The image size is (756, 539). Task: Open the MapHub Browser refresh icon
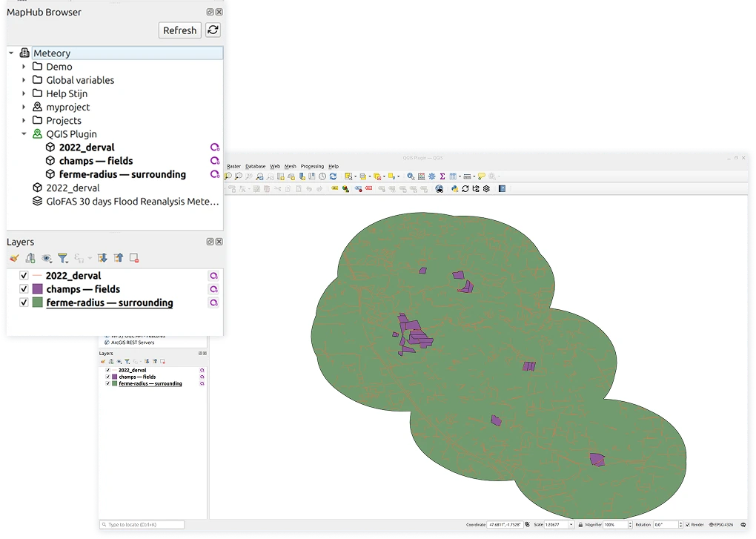click(214, 30)
